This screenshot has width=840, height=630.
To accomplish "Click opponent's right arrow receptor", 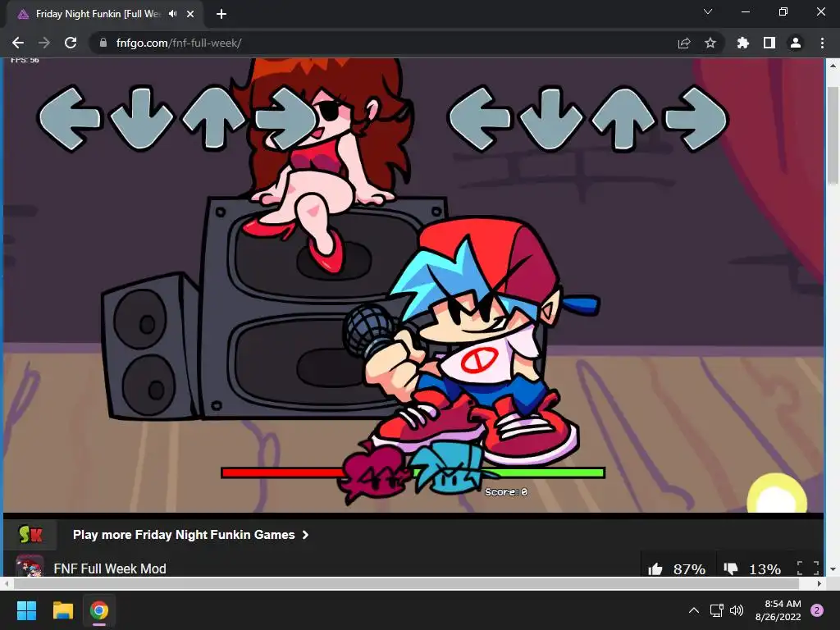I will [x=286, y=118].
